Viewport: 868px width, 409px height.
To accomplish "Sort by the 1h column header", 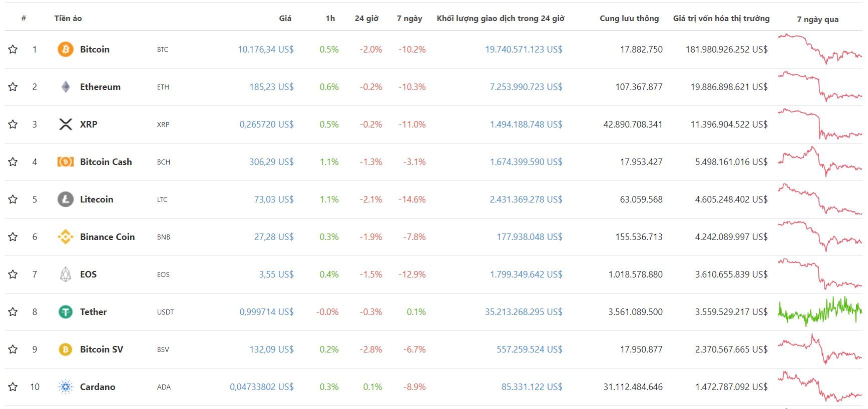I will [x=330, y=18].
